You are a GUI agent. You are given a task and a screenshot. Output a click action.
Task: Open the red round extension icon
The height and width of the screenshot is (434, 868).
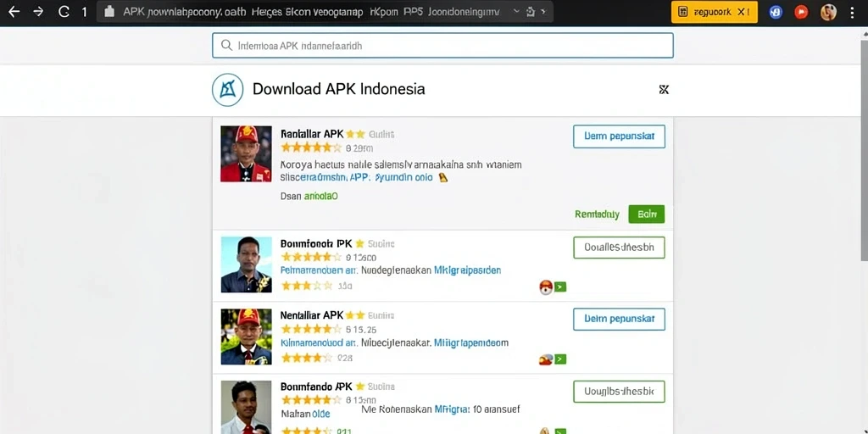[801, 12]
